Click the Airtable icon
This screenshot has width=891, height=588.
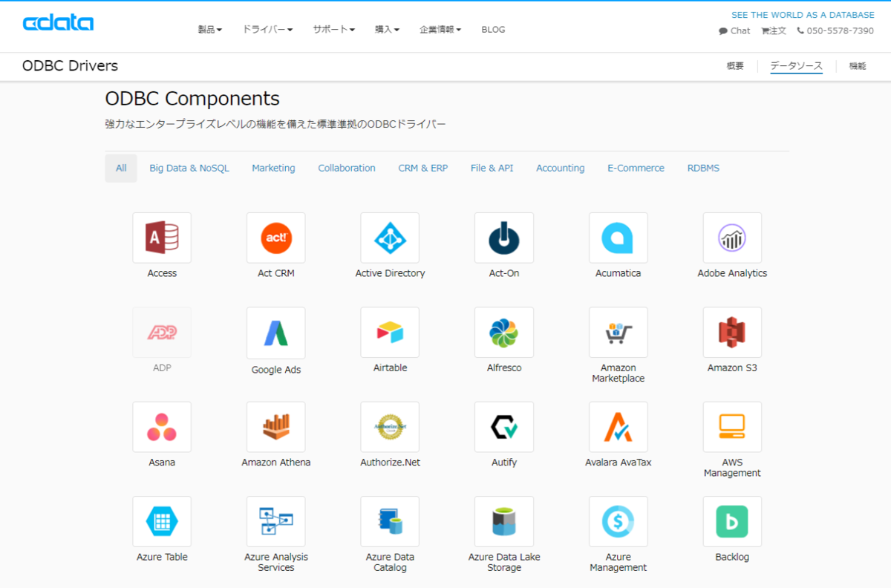pyautogui.click(x=390, y=332)
